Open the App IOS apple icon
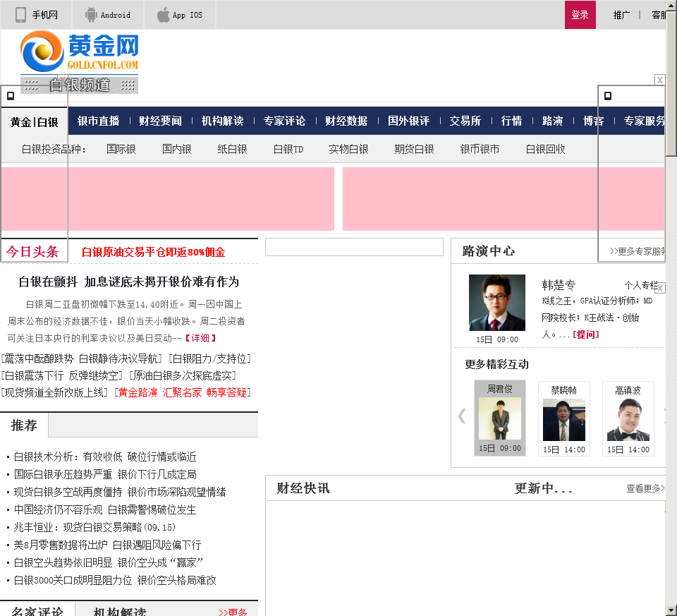 tap(163, 15)
